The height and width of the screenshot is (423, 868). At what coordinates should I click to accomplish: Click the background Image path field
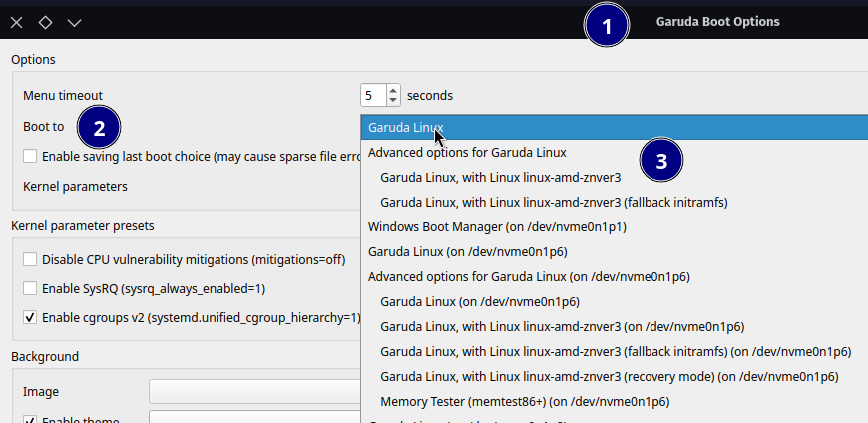(254, 391)
